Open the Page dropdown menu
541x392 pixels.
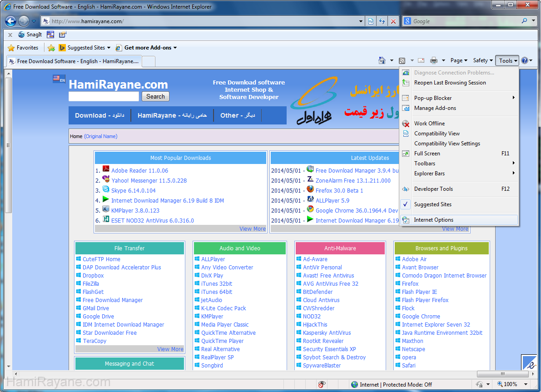[459, 60]
